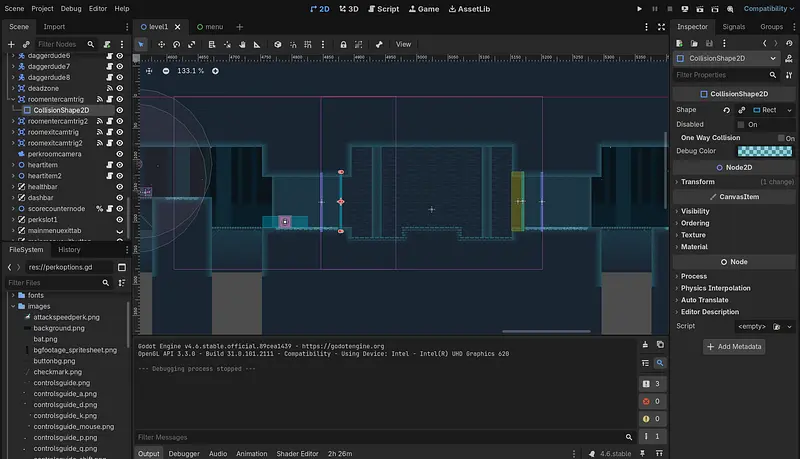Collapse the roomentercamtrig node

pos(13,99)
